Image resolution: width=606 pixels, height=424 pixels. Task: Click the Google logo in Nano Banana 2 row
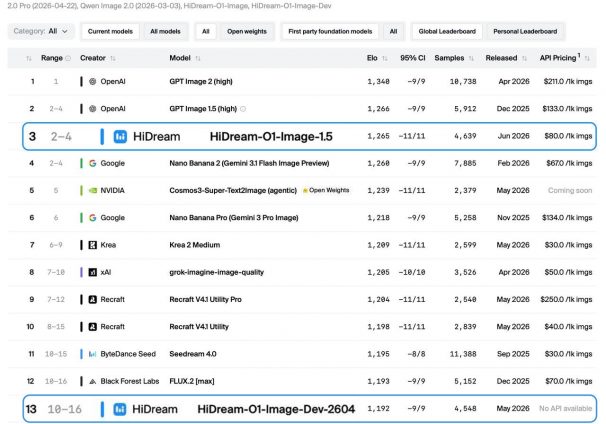click(x=92, y=163)
